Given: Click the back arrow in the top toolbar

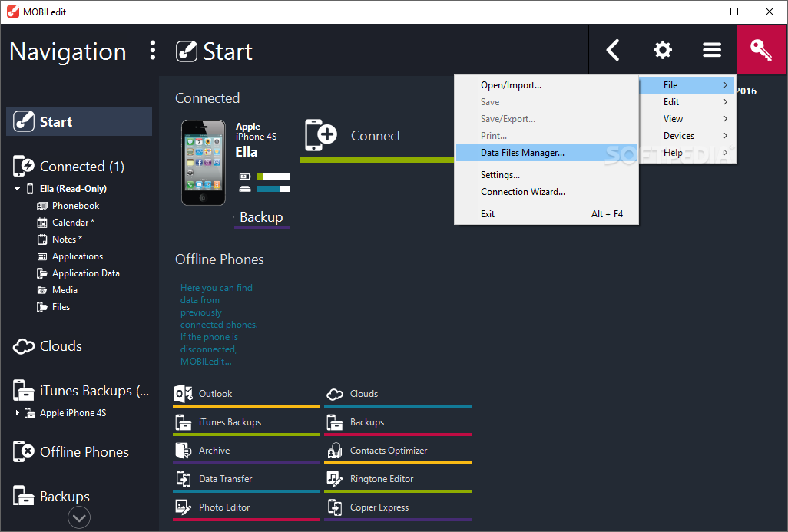Looking at the screenshot, I should [x=613, y=50].
